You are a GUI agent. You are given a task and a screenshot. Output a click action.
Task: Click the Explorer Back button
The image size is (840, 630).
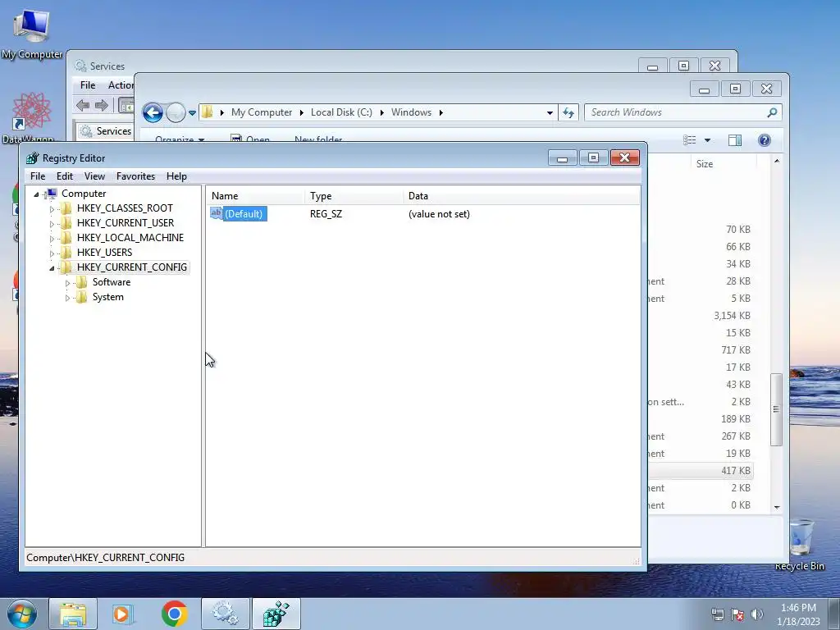click(153, 112)
